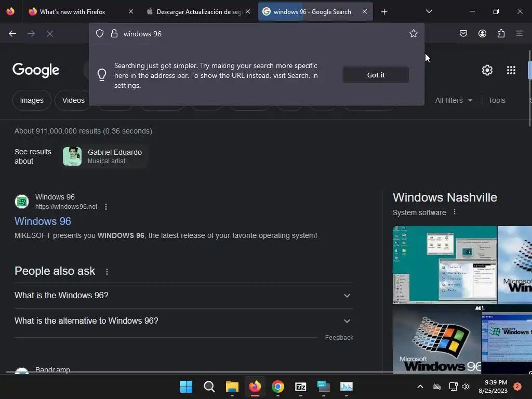Close the Descargar Actualización tab
The image size is (532, 399).
coord(248,12)
